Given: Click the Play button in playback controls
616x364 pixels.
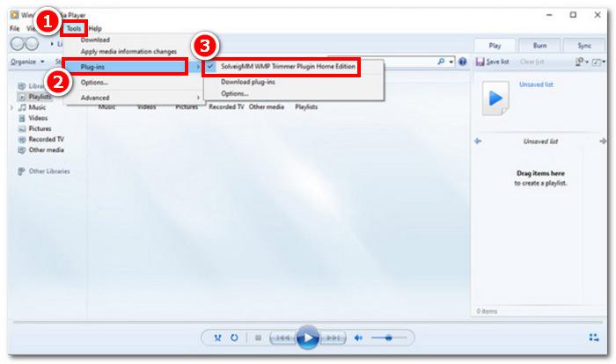Looking at the screenshot, I should (x=307, y=338).
